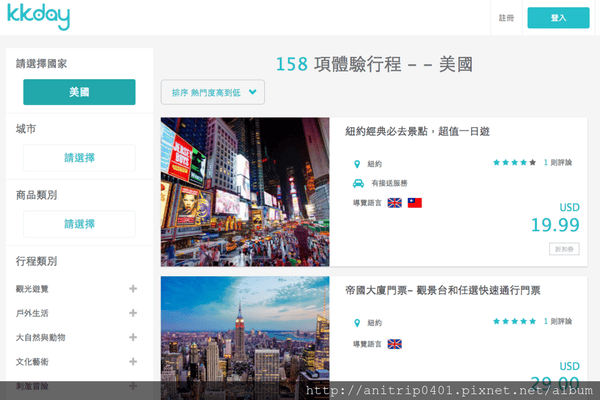Image resolution: width=600 pixels, height=400 pixels.
Task: Expand the 文化藝術 category plus icon
Action: pyautogui.click(x=133, y=362)
